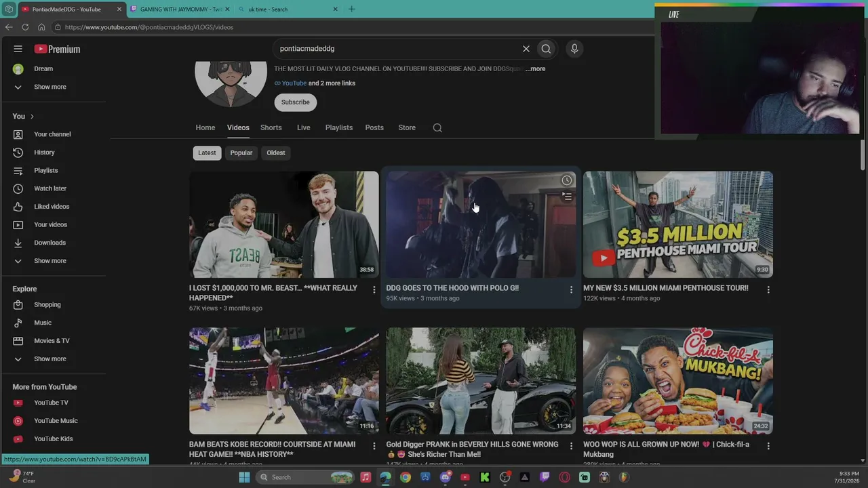Open the YouTube guide hamburger menu

(x=18, y=49)
